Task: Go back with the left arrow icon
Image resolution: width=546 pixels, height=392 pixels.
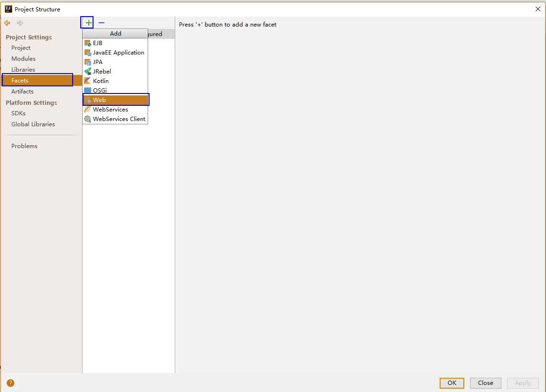Action: click(7, 23)
